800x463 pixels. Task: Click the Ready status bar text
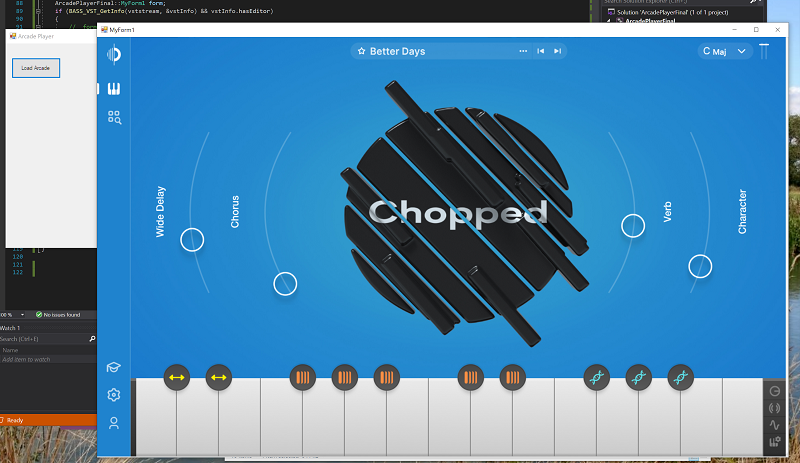[15, 420]
